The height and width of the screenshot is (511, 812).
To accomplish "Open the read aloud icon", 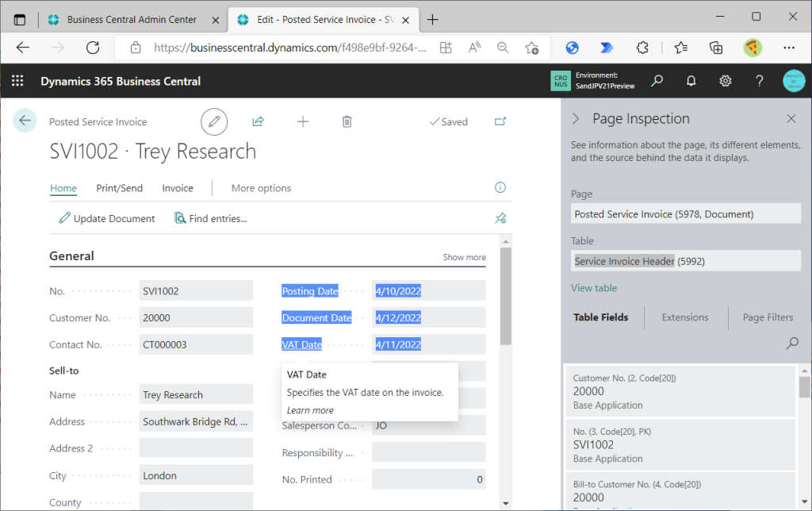I will click(474, 48).
